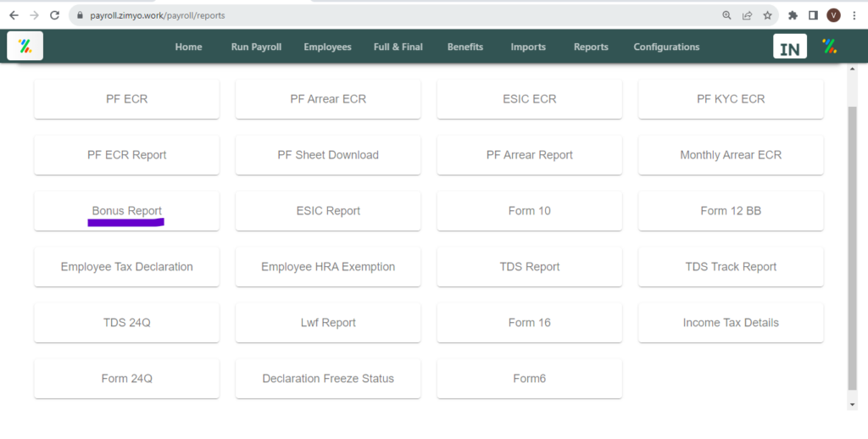The width and height of the screenshot is (868, 439).
Task: Open the PF Sheet Download card
Action: point(328,155)
